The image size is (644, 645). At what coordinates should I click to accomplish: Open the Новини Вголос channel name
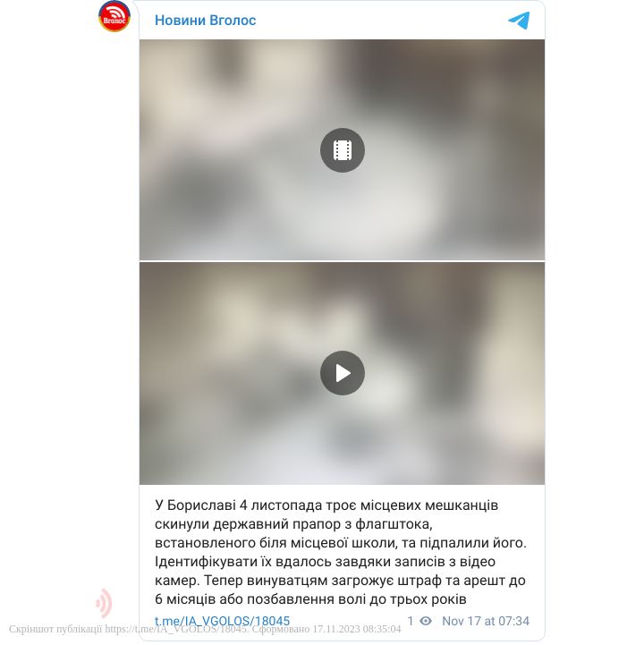coord(205,21)
